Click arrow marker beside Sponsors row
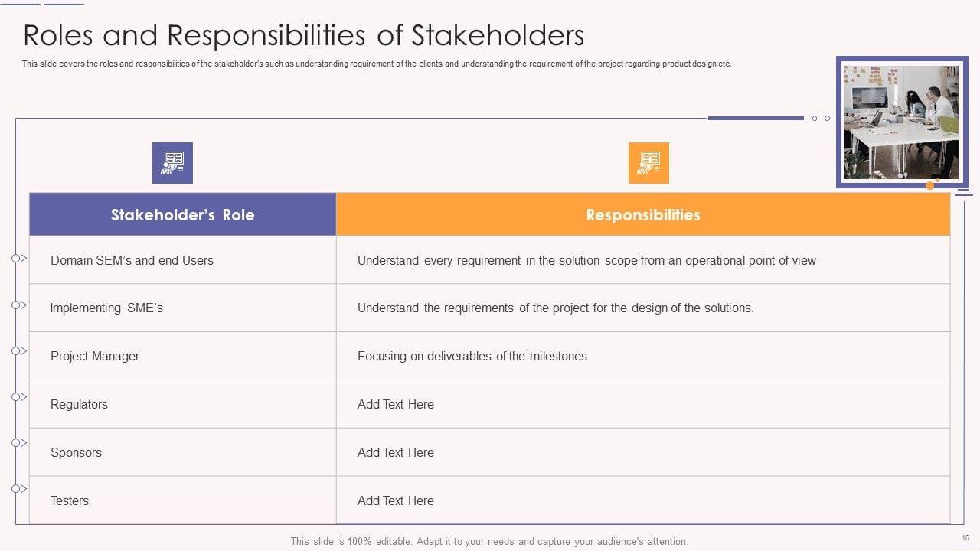This screenshot has height=551, width=980. tap(20, 443)
